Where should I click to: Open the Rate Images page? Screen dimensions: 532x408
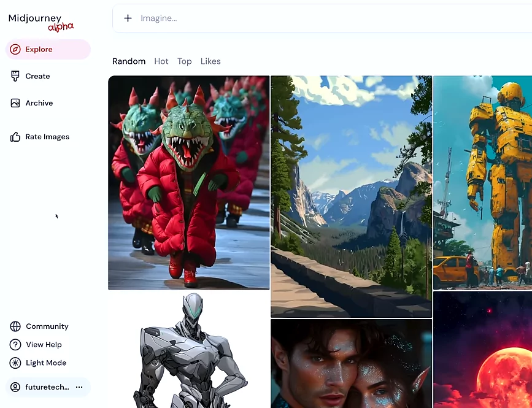47,137
